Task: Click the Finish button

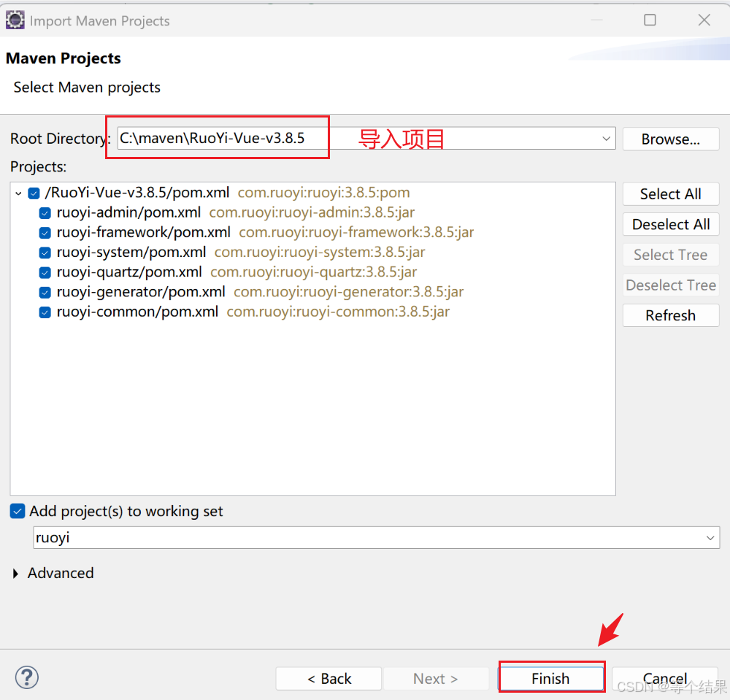Action: [551, 679]
